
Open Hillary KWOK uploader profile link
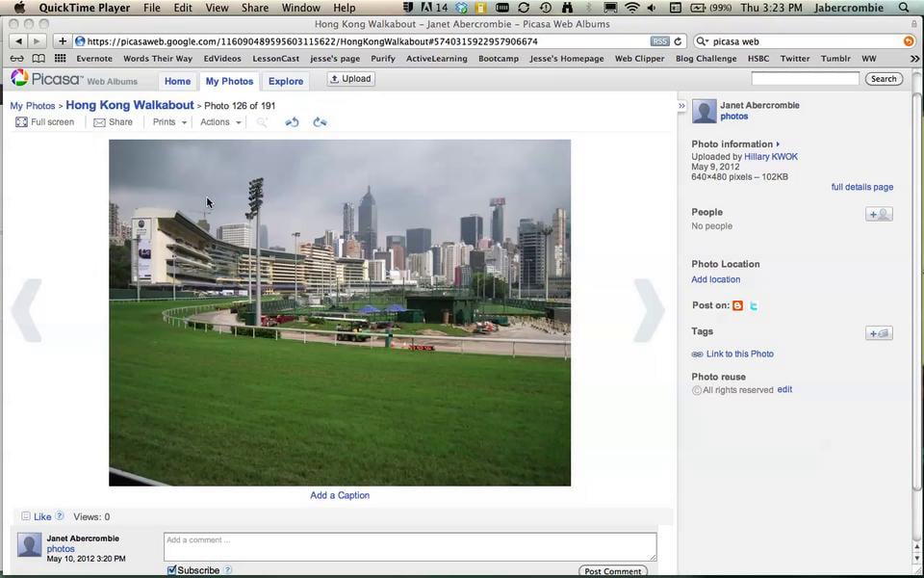771,157
